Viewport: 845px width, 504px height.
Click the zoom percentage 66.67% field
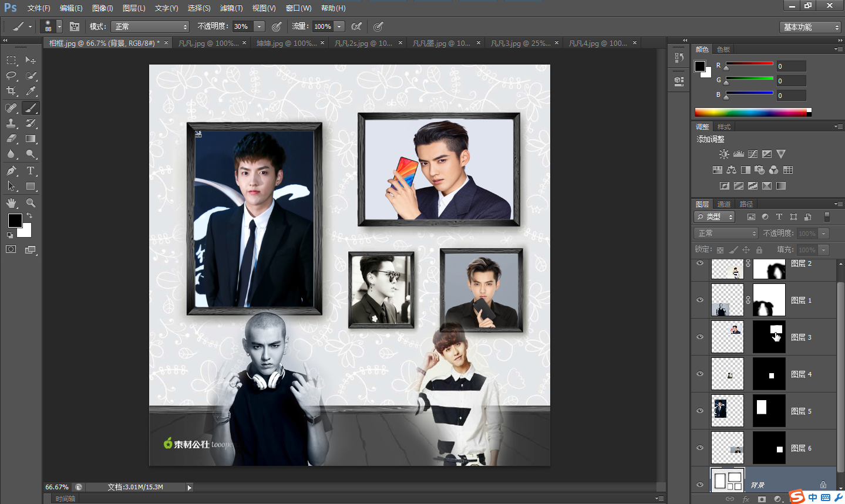57,487
